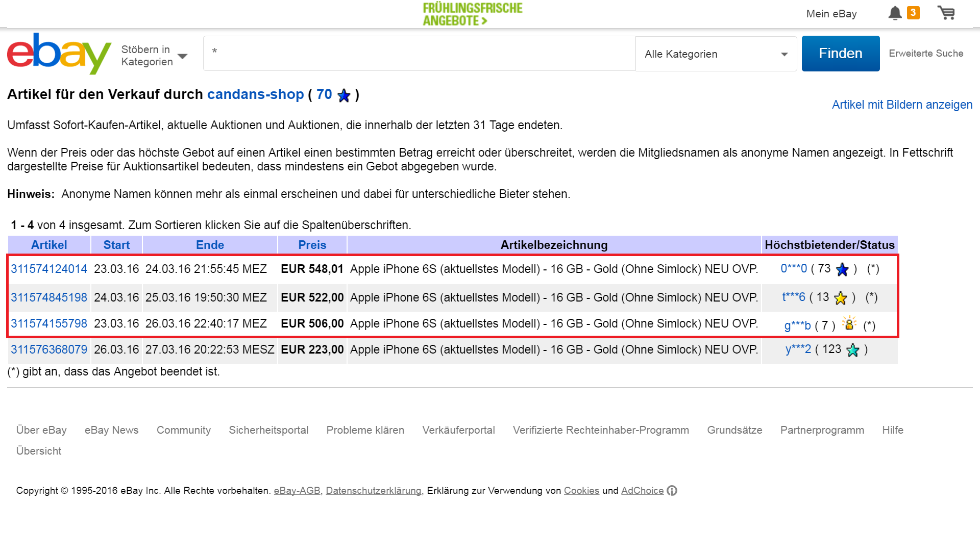Image resolution: width=980 pixels, height=551 pixels.
Task: Expand Stöbern in Kategorien dropdown
Action: coord(154,56)
